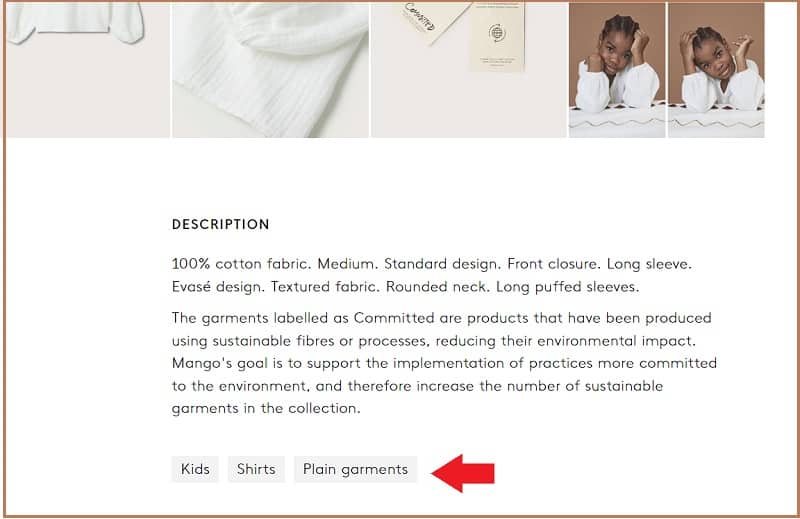The width and height of the screenshot is (800, 519).
Task: Click the 'using sustainable fibres or processes' line
Action: tap(434, 341)
